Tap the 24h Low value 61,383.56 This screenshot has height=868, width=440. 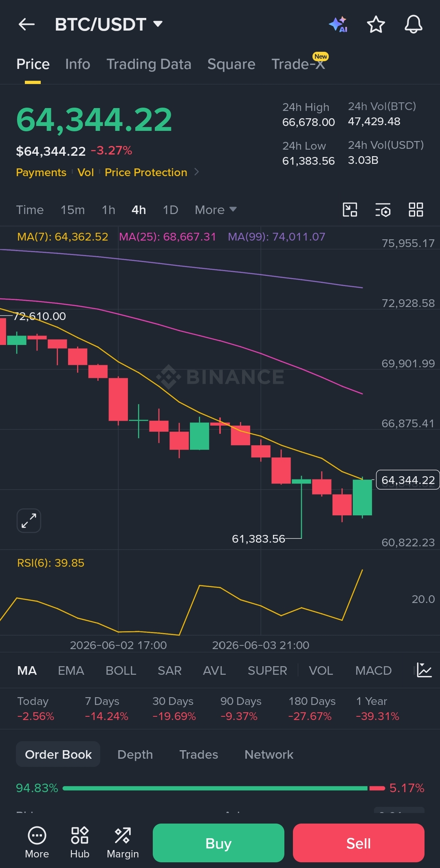point(308,161)
